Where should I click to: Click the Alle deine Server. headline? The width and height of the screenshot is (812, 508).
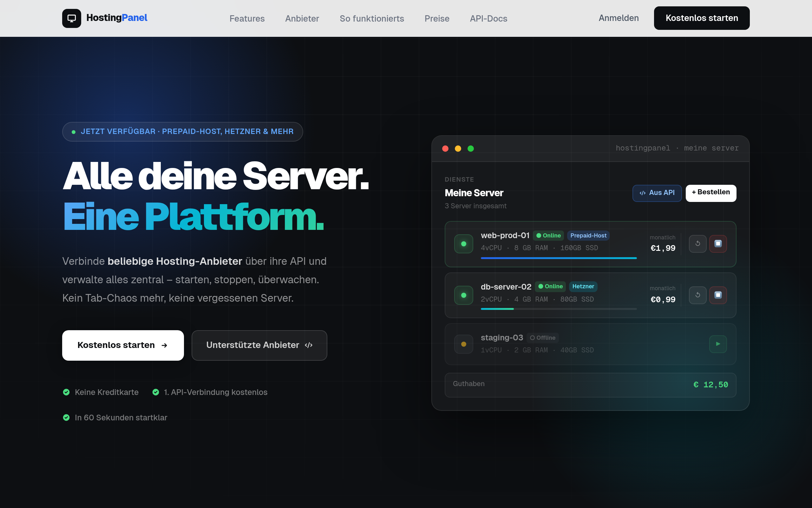pyautogui.click(x=216, y=176)
